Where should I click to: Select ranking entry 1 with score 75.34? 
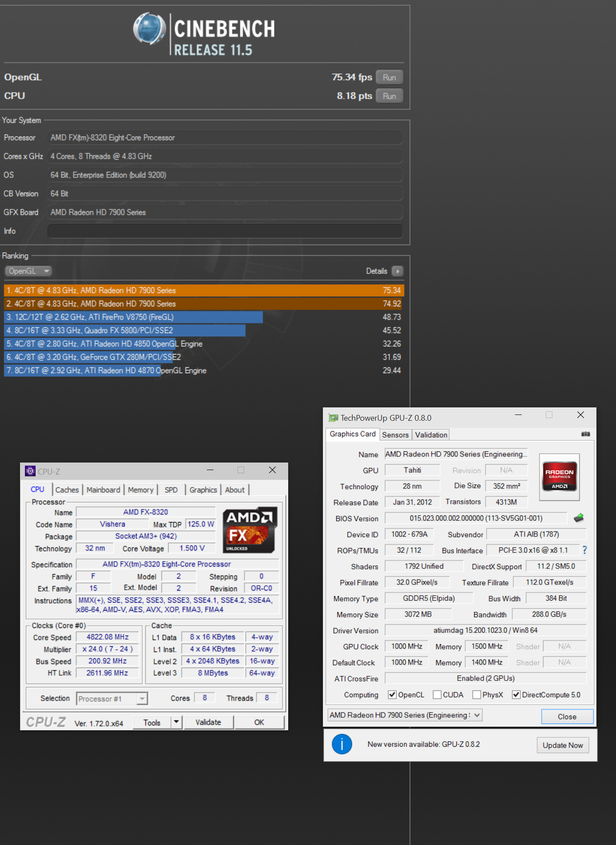204,290
